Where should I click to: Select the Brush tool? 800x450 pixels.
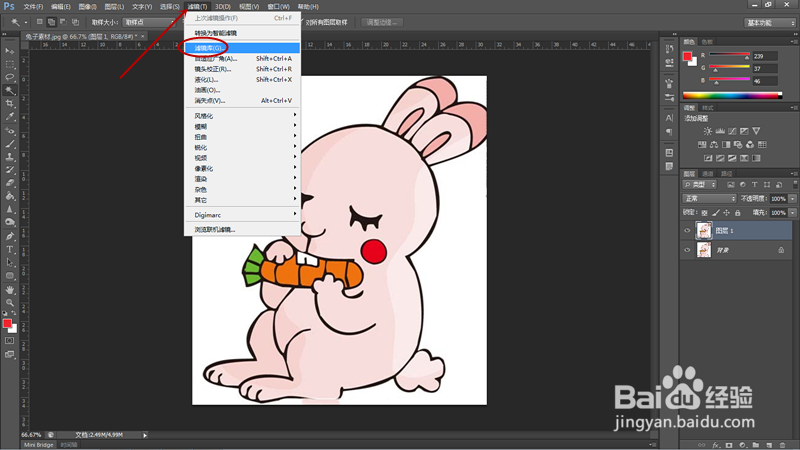(x=10, y=144)
